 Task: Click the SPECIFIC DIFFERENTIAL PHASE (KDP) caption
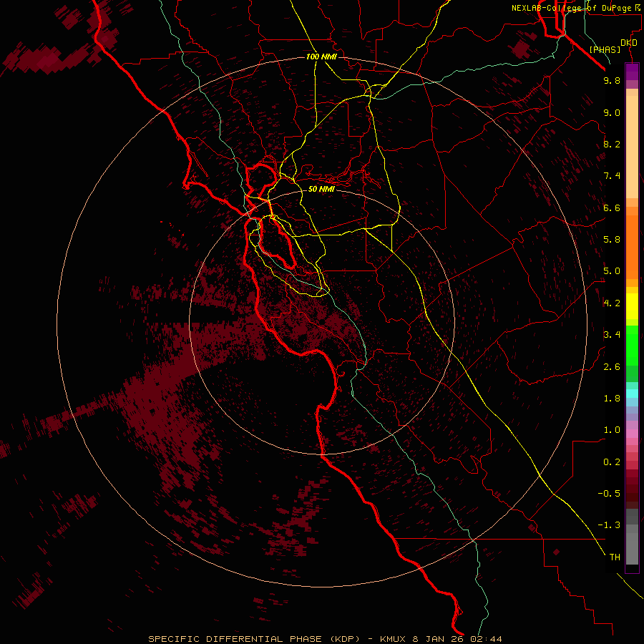(x=254, y=639)
